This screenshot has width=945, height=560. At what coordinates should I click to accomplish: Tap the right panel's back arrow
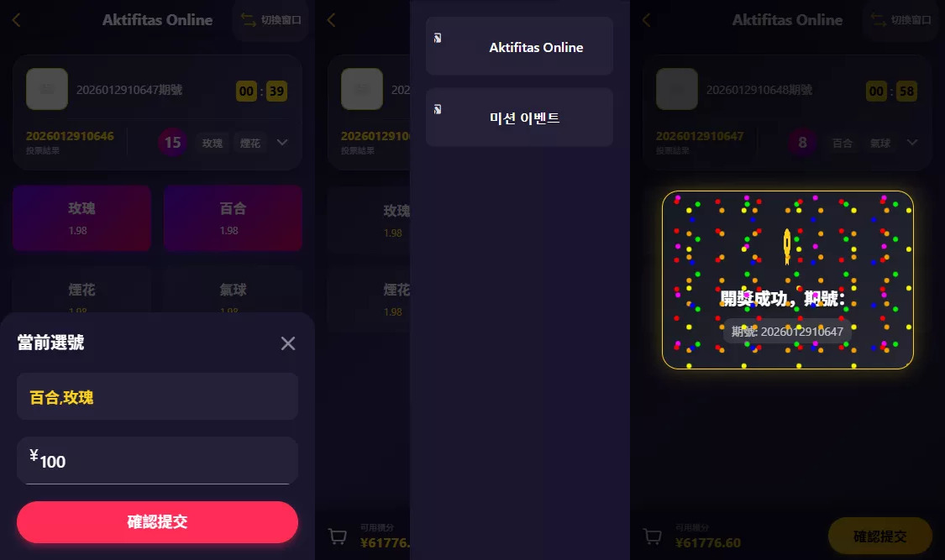pyautogui.click(x=646, y=20)
